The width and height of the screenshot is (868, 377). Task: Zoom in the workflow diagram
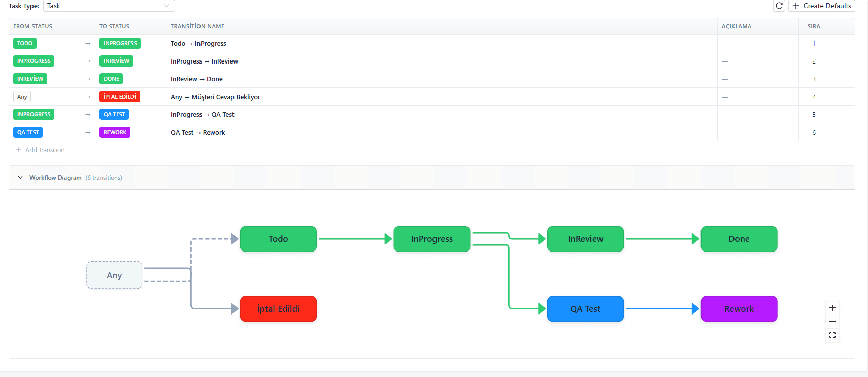(832, 308)
